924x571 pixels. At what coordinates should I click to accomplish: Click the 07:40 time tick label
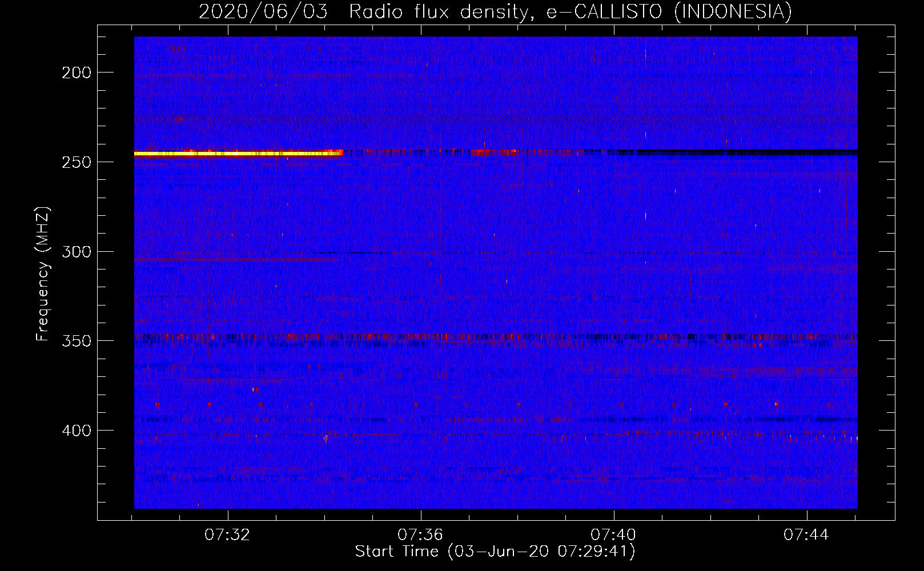pyautogui.click(x=613, y=535)
